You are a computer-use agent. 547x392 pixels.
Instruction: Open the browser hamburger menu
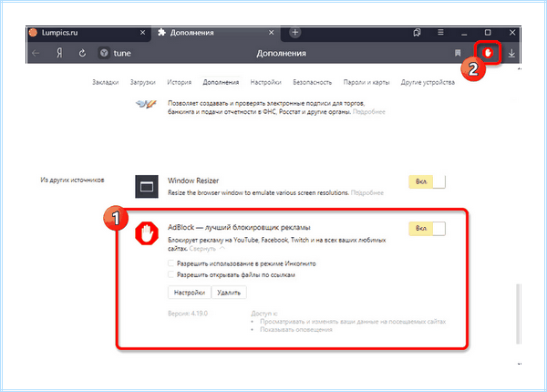pos(440,33)
